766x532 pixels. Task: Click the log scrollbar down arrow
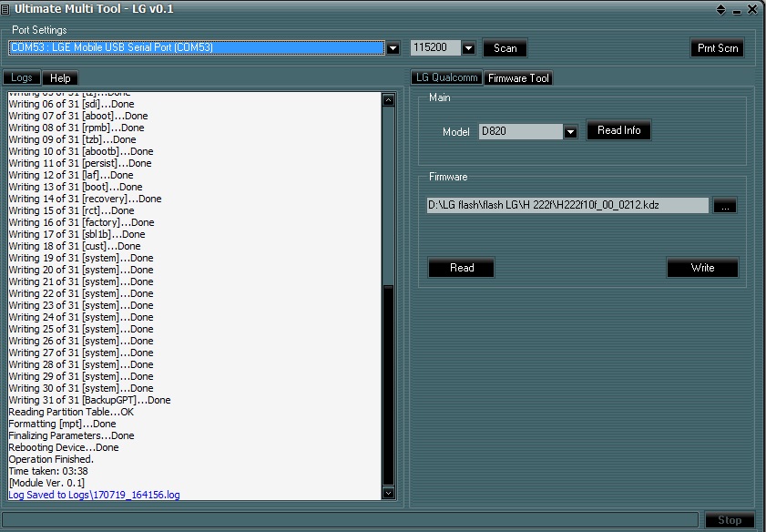point(388,493)
